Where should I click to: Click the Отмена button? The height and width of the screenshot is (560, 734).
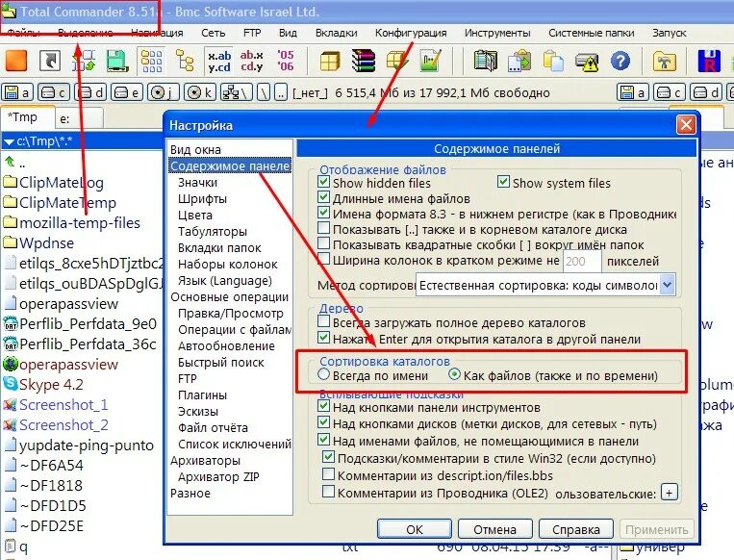click(494, 529)
